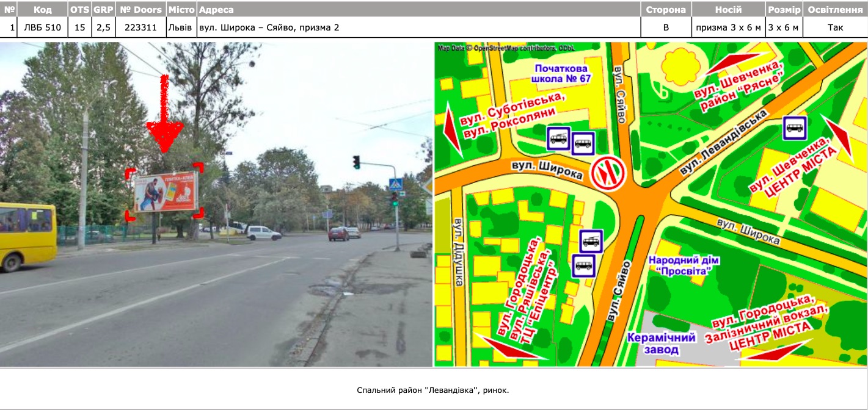Click the pedestrian crossing sign in the photo
This screenshot has height=410, width=868.
click(396, 184)
